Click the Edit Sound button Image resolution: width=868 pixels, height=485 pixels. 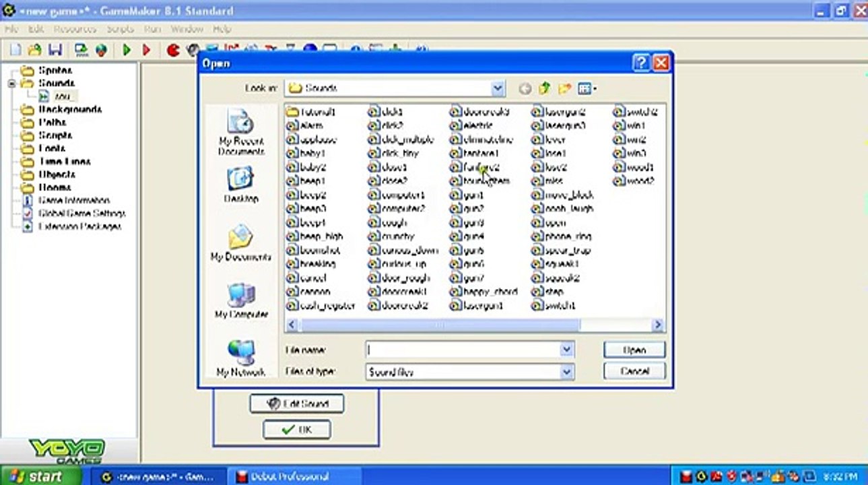click(x=296, y=403)
